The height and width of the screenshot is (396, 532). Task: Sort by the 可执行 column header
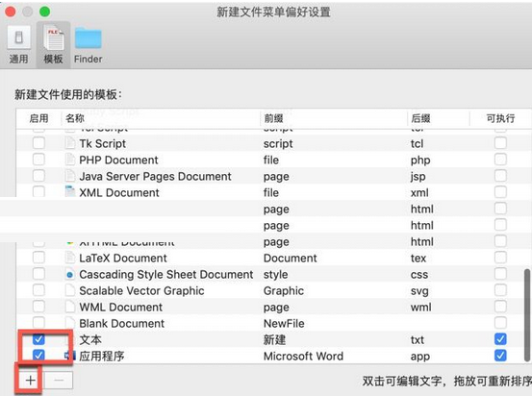click(500, 118)
